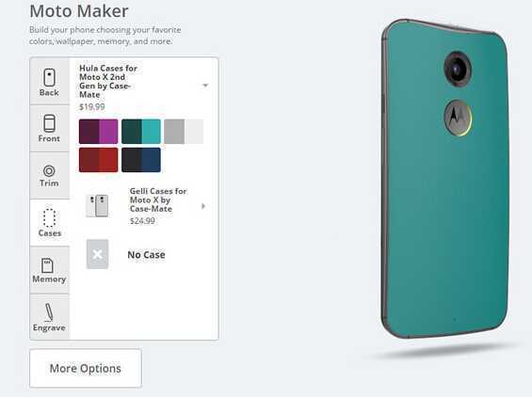Open Gelli Cases for Moto X title
The width and height of the screenshot is (532, 397).
[x=158, y=200]
